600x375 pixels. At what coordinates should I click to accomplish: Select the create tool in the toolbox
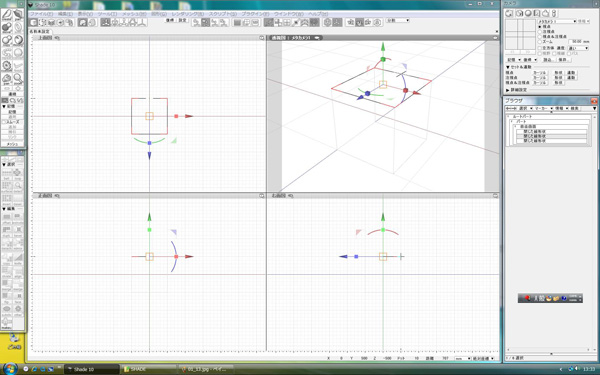(x=7, y=15)
